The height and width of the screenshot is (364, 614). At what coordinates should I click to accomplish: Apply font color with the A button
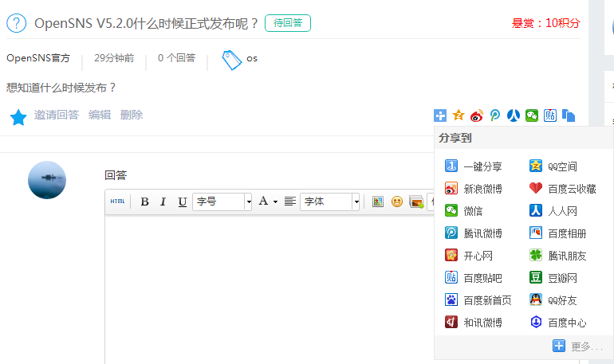pos(263,202)
